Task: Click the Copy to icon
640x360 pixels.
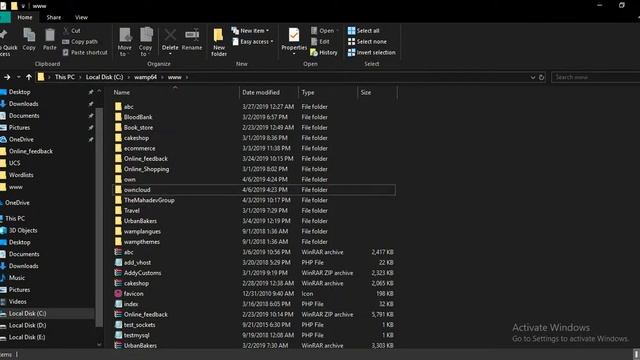Action: pyautogui.click(x=146, y=35)
